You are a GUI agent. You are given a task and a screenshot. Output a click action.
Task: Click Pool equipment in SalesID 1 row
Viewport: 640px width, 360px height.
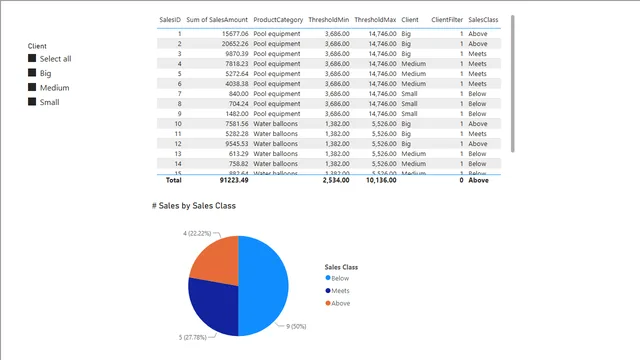[277, 33]
